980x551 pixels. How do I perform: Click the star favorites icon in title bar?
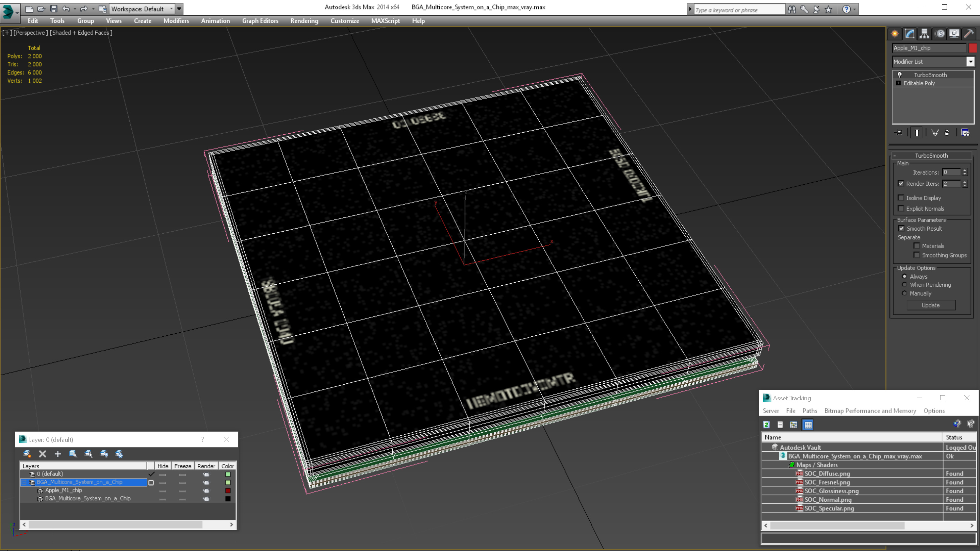(829, 9)
